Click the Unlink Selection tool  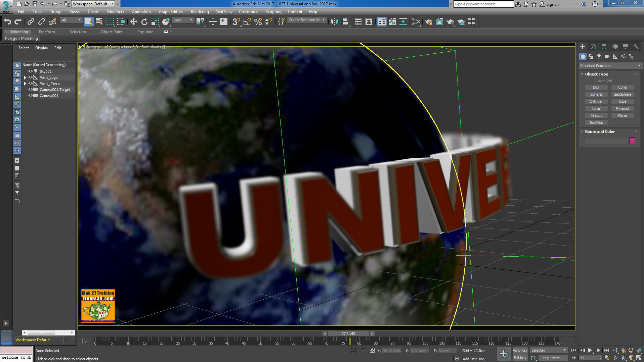[41, 22]
